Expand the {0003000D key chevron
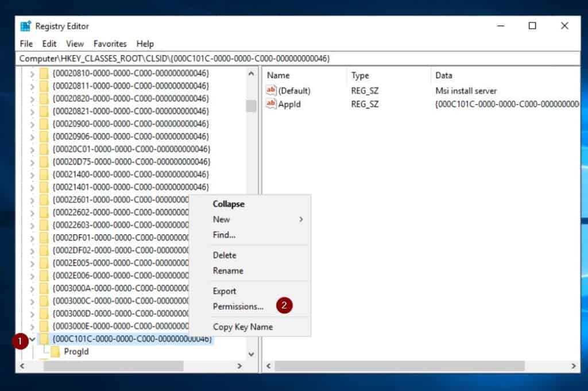This screenshot has width=588, height=391. coord(32,314)
